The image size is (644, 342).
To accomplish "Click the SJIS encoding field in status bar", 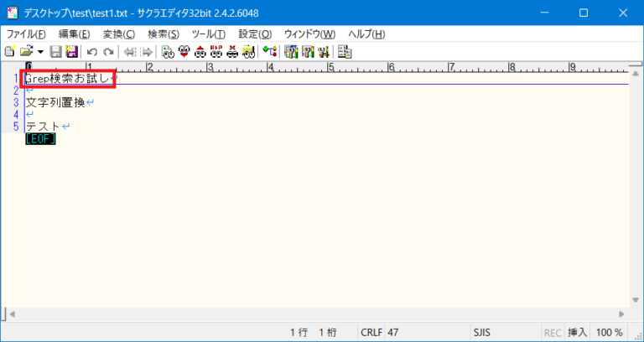I will point(484,332).
